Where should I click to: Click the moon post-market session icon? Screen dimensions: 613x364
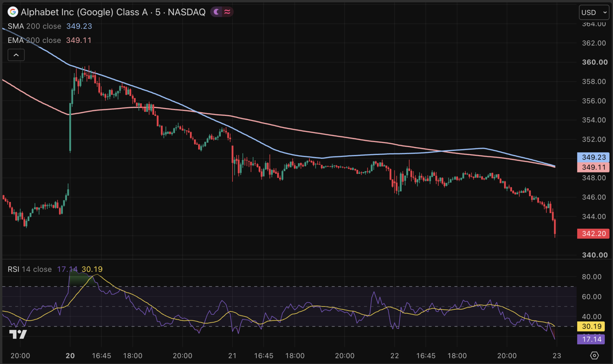click(x=217, y=12)
